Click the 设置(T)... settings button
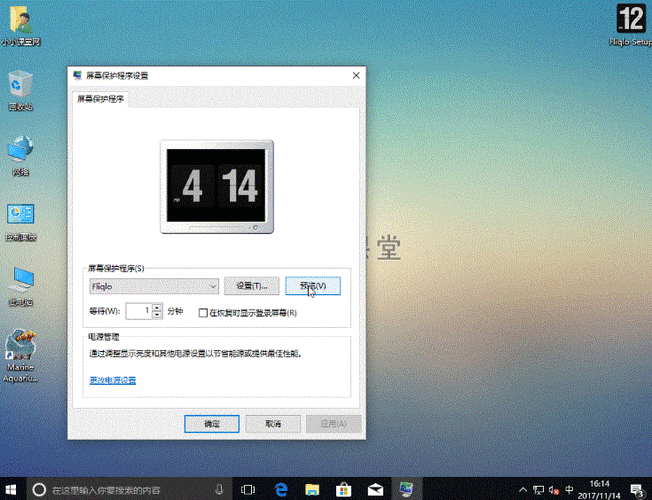Image resolution: width=652 pixels, height=500 pixels. [x=251, y=286]
